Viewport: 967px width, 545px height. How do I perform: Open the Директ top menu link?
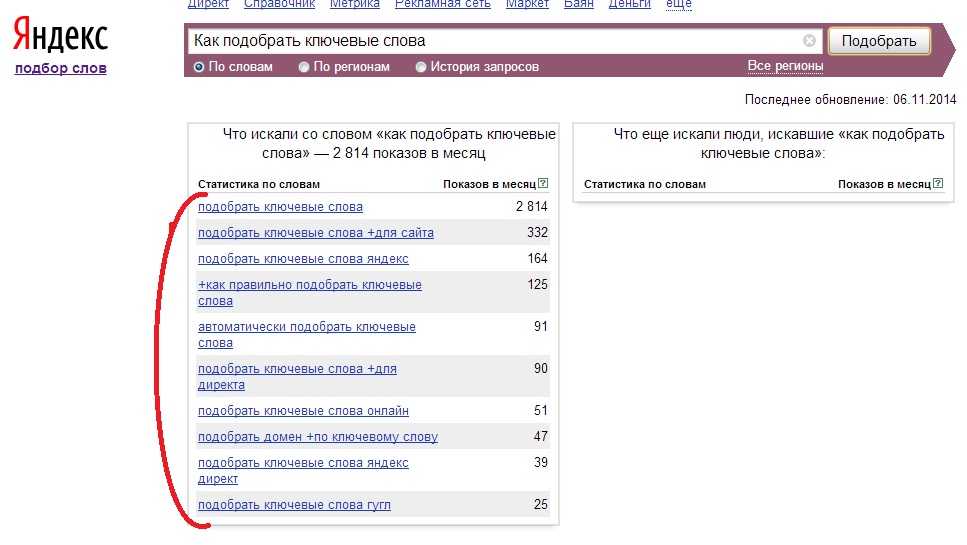[x=208, y=4]
